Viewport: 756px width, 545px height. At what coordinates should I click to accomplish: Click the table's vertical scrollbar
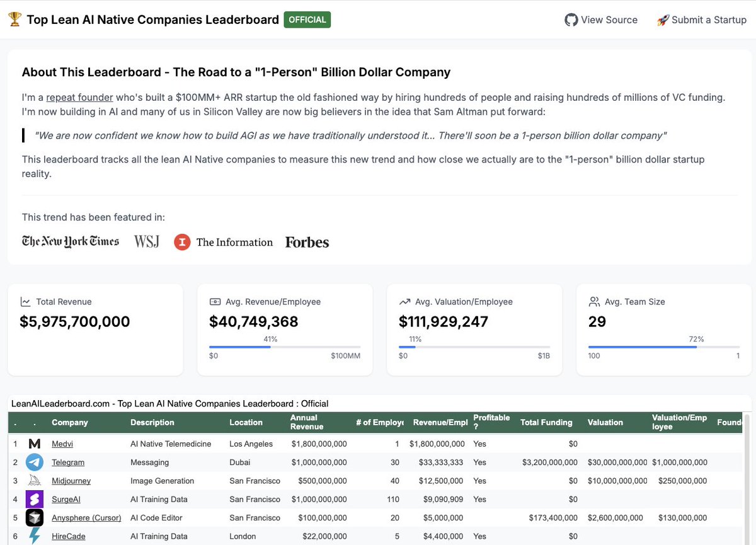click(x=747, y=479)
